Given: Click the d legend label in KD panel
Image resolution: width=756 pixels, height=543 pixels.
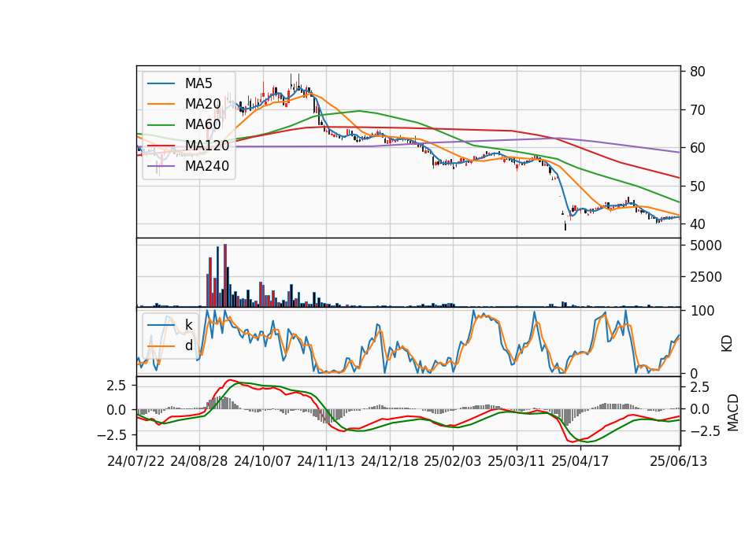Looking at the screenshot, I should [189, 345].
